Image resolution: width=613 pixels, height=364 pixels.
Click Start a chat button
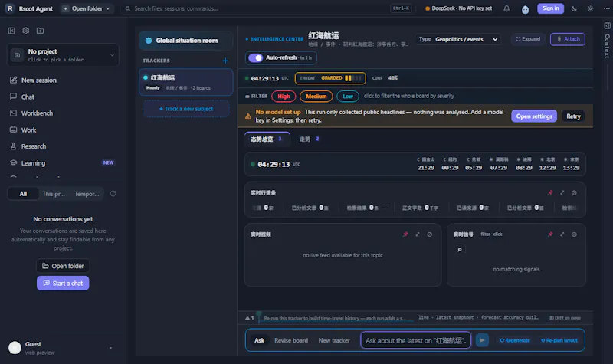click(63, 283)
